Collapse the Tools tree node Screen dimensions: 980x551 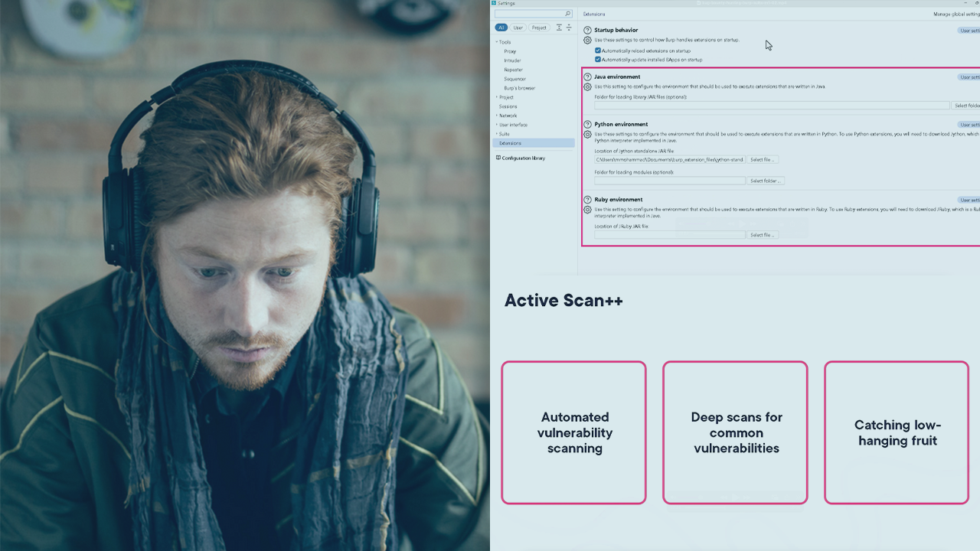pyautogui.click(x=496, y=42)
